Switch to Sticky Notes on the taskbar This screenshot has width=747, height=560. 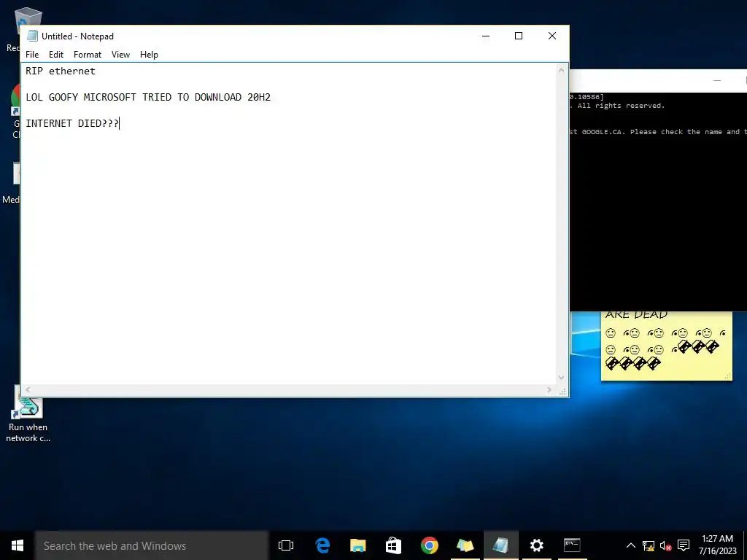point(465,545)
